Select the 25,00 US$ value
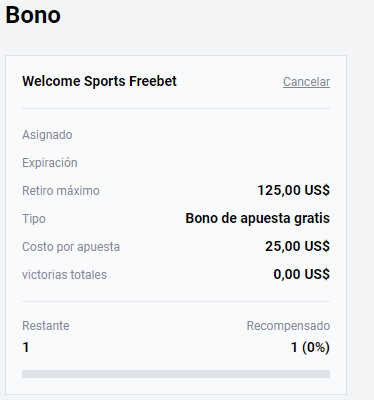 (297, 246)
